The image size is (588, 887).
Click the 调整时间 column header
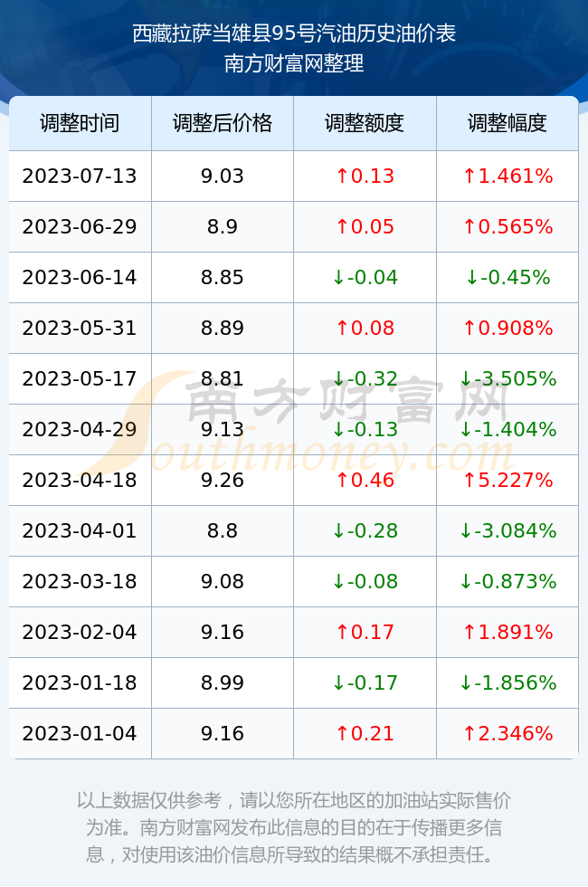pyautogui.click(x=80, y=123)
